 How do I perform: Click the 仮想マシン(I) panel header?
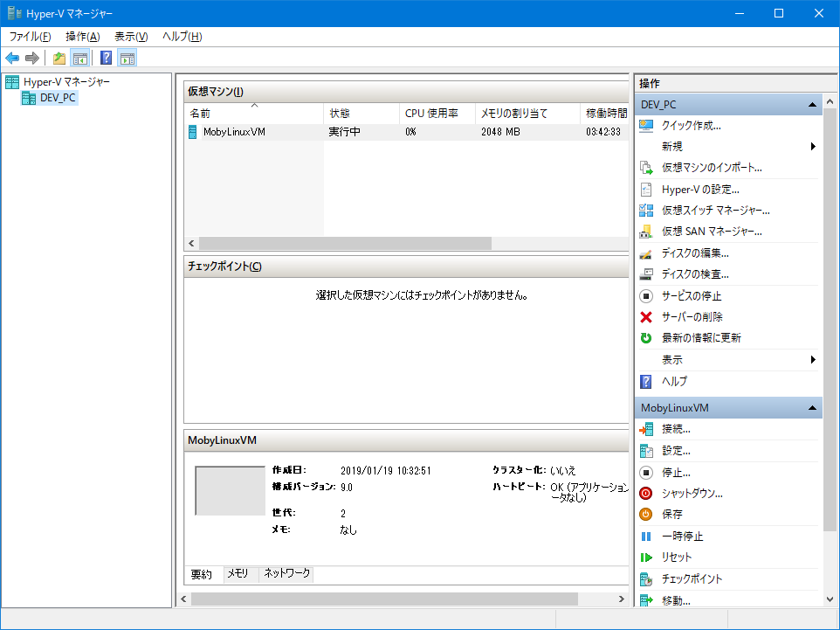point(406,92)
